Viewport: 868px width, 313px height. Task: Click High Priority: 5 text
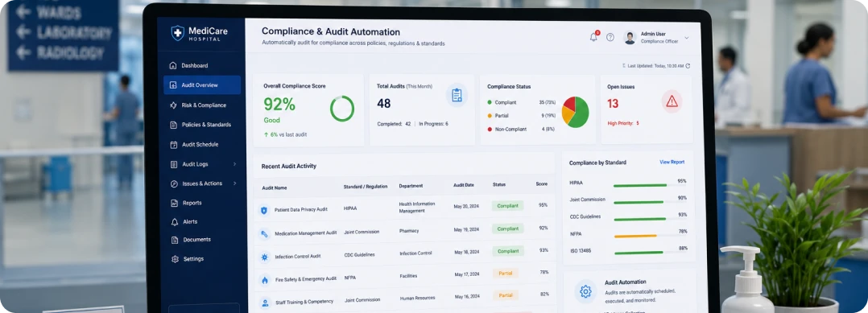pos(623,123)
